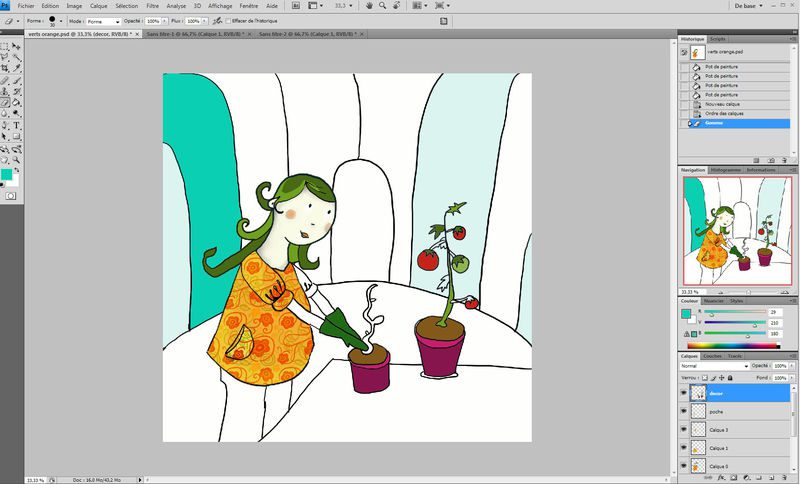Open the Flux slider in options bar

(x=205, y=21)
